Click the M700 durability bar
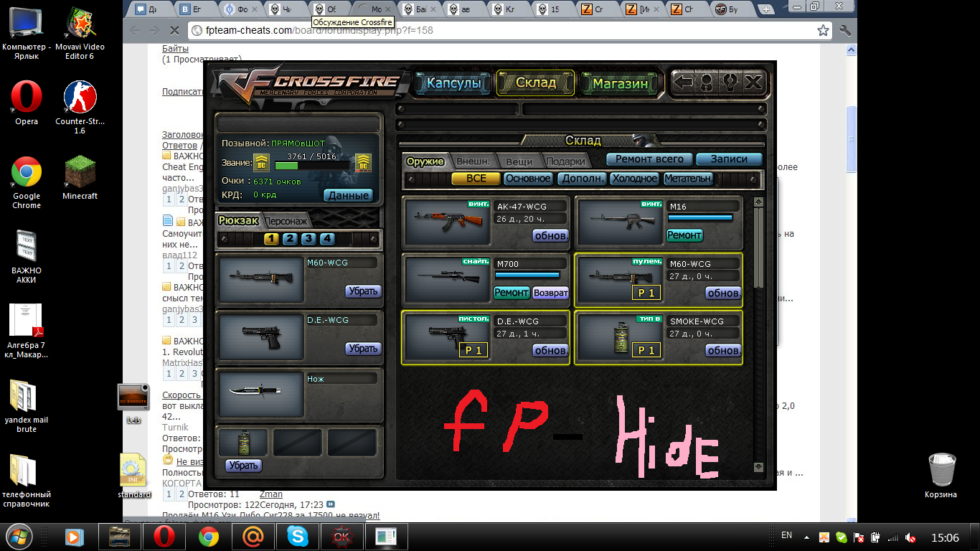The height and width of the screenshot is (551, 980). (x=528, y=275)
